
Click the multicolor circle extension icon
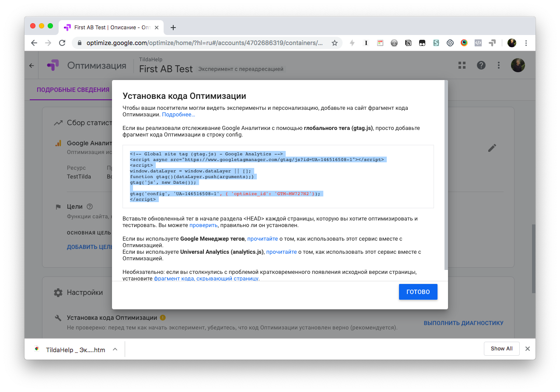[464, 43]
